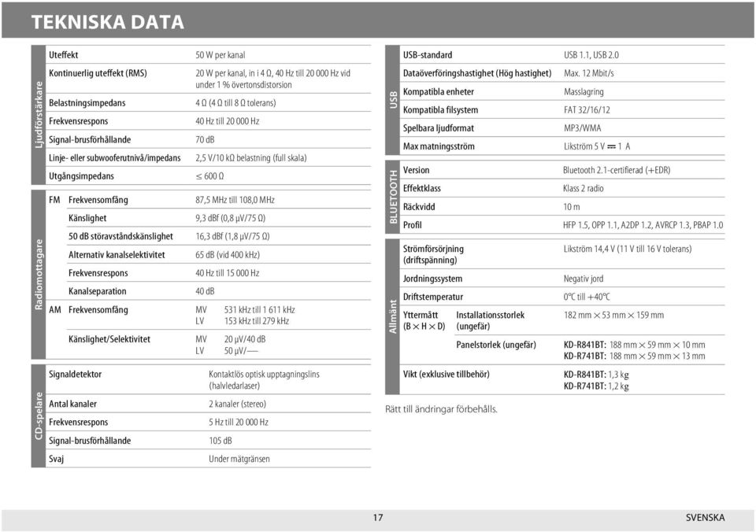Viewport: 756px width, 532px height.
Task: Click the Kontinuerlig uteffekt (RMS) label
Action: click(x=98, y=73)
